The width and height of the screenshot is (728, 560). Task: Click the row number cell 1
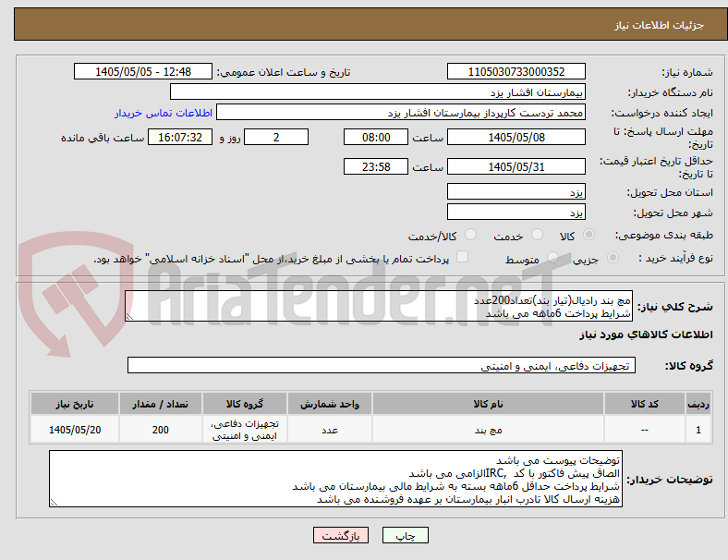click(x=698, y=430)
